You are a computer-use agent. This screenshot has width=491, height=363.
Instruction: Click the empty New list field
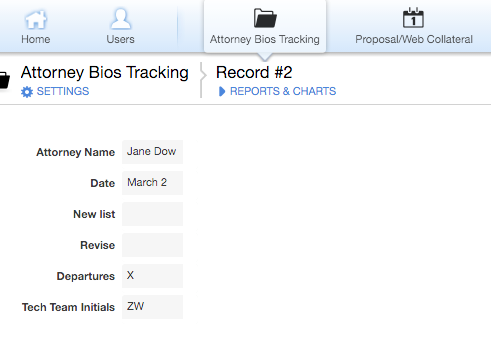tap(152, 214)
